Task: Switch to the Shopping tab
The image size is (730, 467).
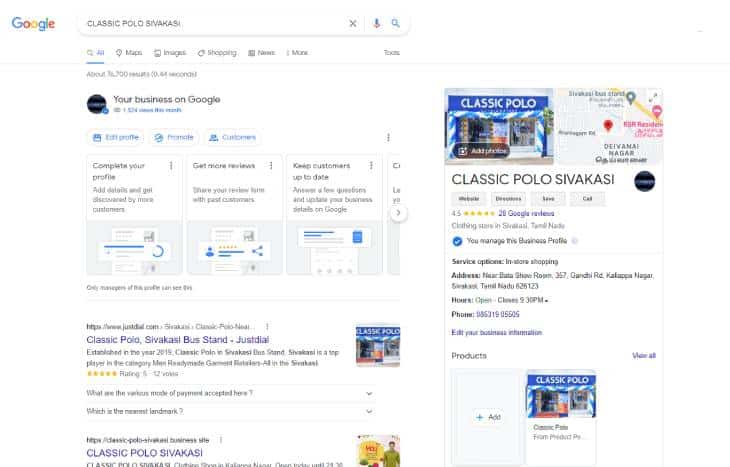Action: coord(217,53)
